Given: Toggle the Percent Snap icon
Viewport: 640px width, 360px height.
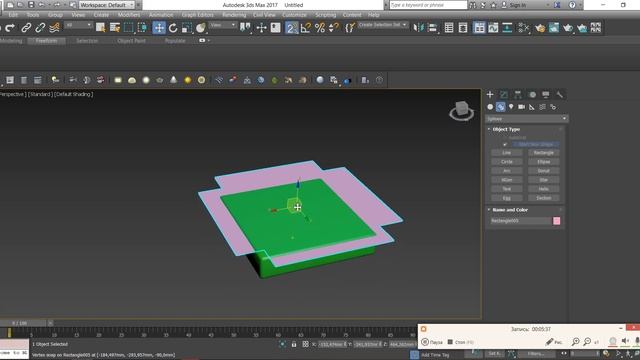Looking at the screenshot, I should click(320, 28).
